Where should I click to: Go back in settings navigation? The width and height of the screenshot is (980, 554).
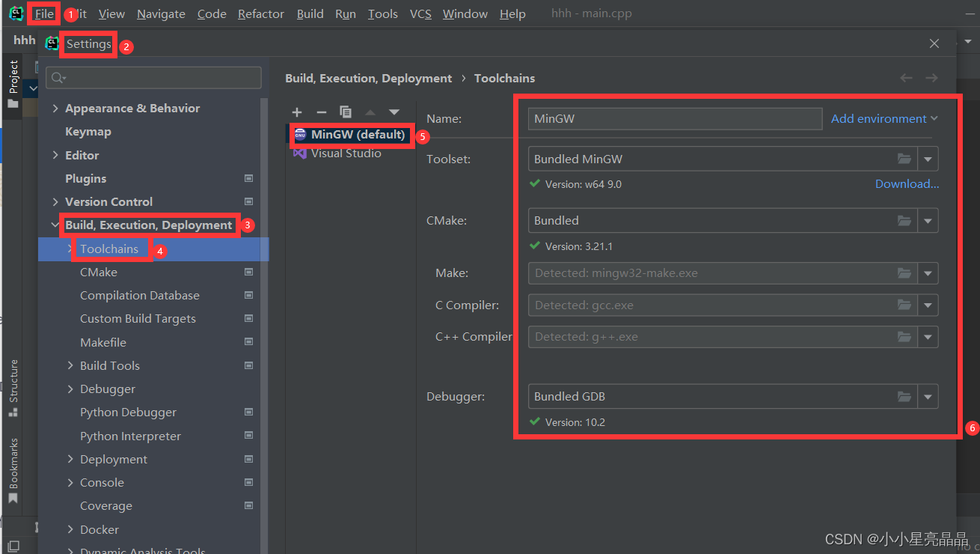(906, 78)
